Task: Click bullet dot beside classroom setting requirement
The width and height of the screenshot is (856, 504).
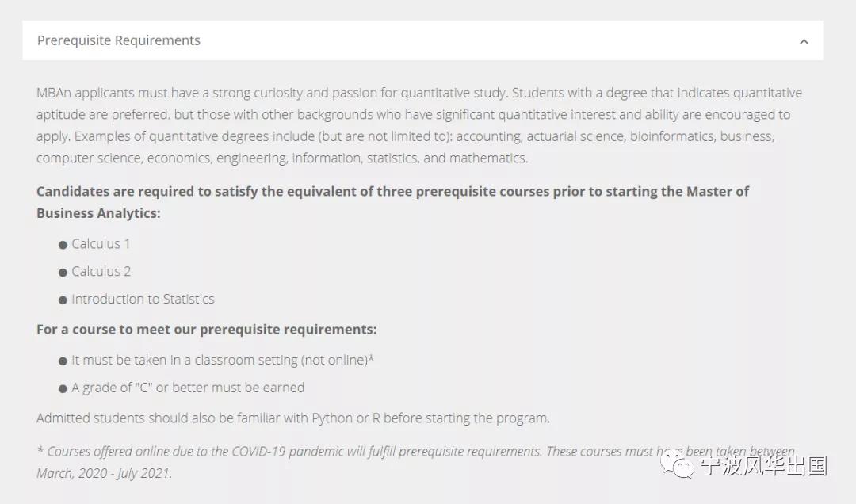Action: (x=63, y=361)
